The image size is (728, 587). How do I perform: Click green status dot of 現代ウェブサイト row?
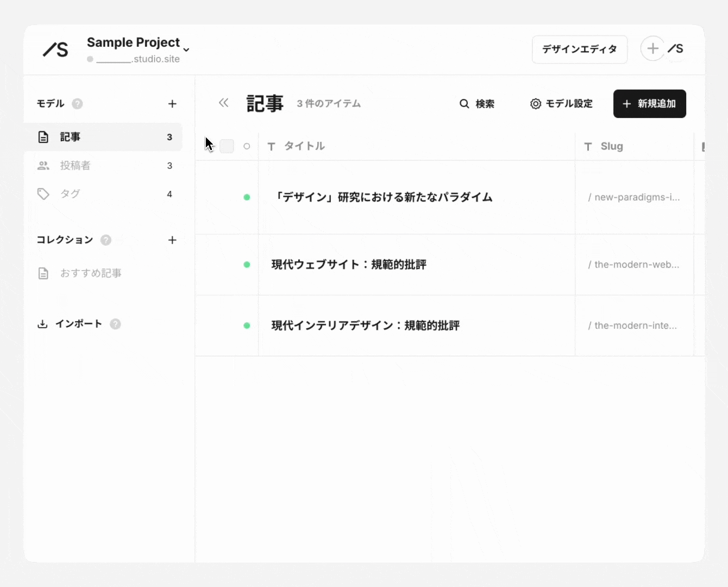click(247, 265)
